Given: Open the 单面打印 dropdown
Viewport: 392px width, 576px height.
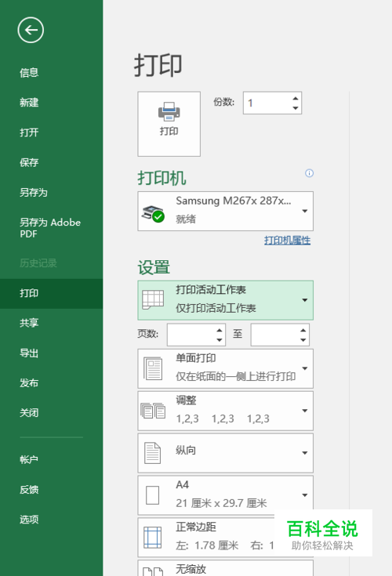Looking at the screenshot, I should (226, 368).
